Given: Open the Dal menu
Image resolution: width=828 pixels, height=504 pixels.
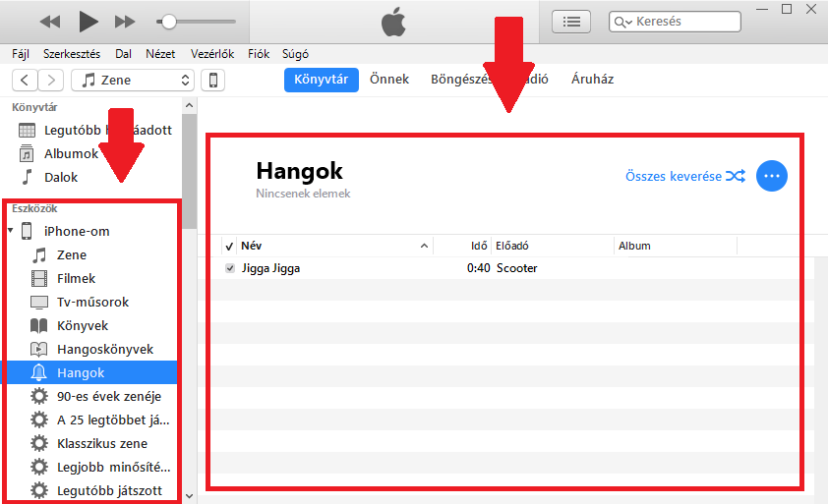Looking at the screenshot, I should coord(123,54).
